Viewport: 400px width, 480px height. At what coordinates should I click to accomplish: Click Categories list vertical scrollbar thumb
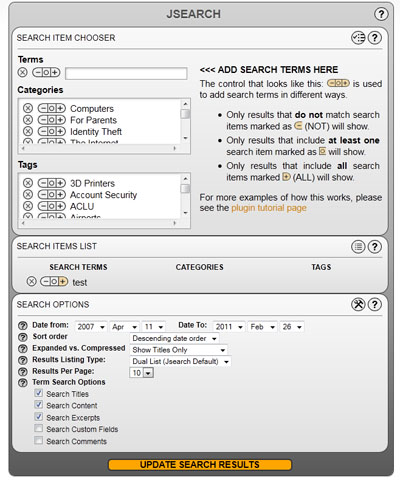(x=185, y=114)
